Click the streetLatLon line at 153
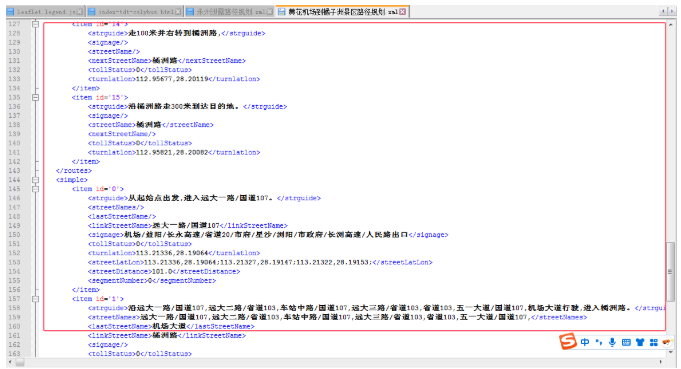681x369 pixels. tap(260, 262)
